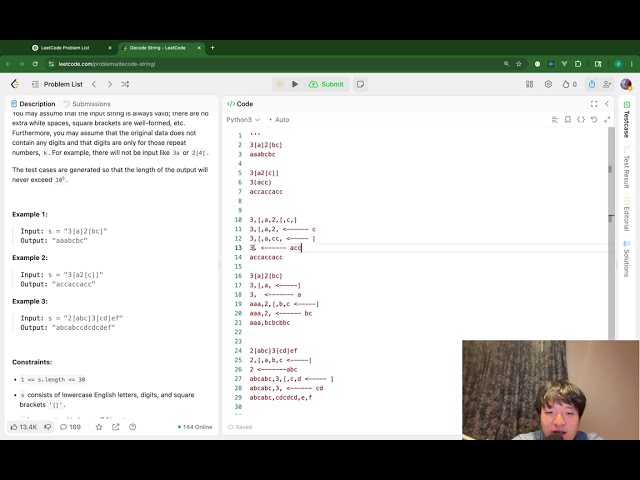Pick a random problem shuffle icon
640x480 pixels.
click(125, 84)
